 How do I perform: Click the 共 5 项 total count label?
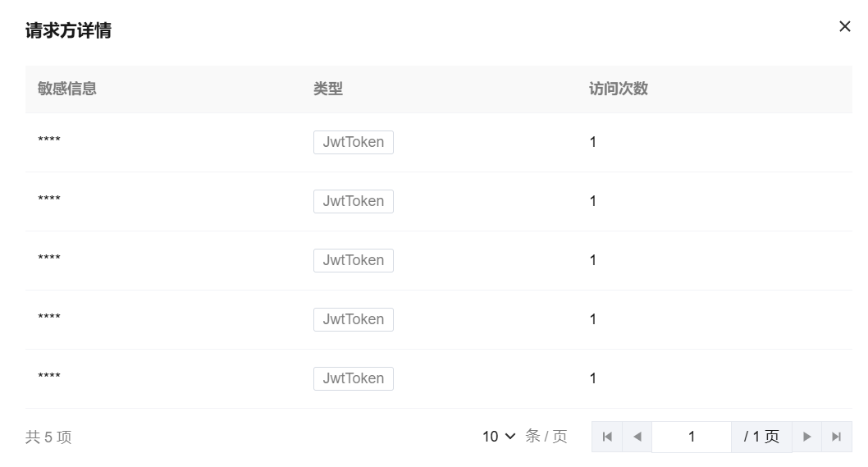point(48,437)
